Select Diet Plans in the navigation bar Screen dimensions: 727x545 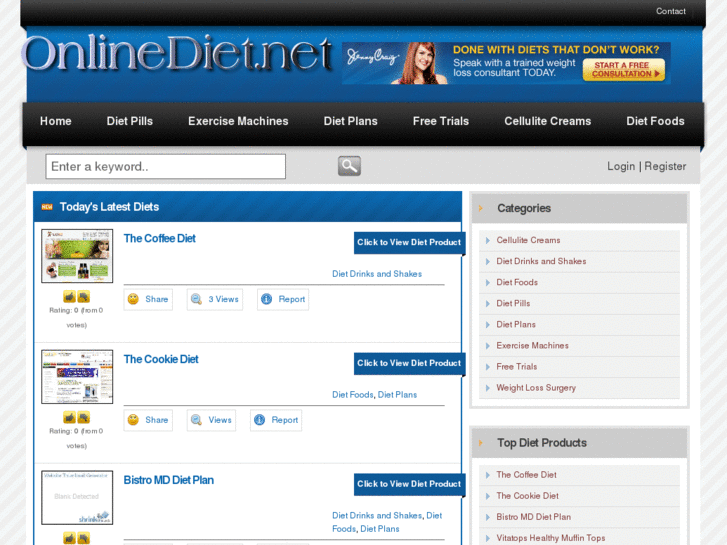(x=351, y=121)
